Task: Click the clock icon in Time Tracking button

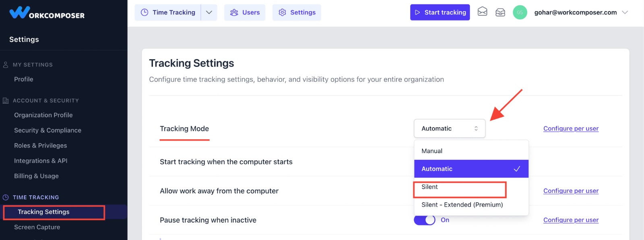Action: 144,12
